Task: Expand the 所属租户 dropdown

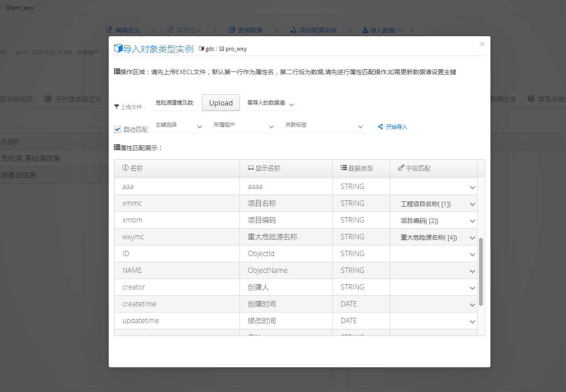Action: pyautogui.click(x=244, y=126)
